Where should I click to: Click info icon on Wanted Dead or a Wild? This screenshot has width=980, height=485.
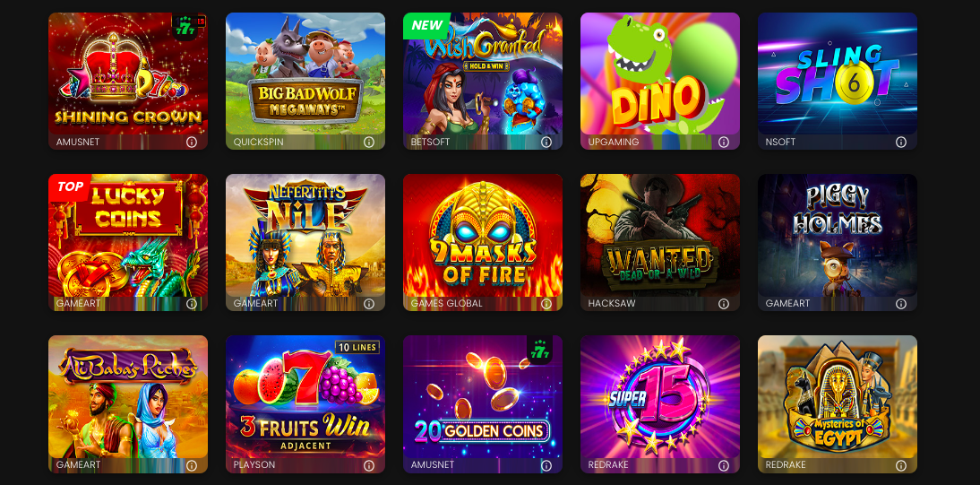pyautogui.click(x=724, y=304)
